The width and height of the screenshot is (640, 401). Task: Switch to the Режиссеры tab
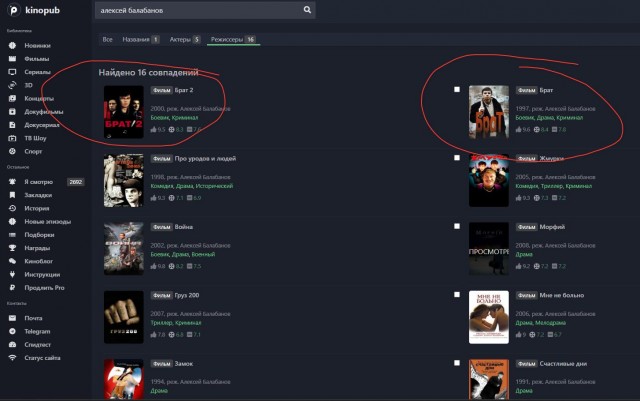point(233,39)
